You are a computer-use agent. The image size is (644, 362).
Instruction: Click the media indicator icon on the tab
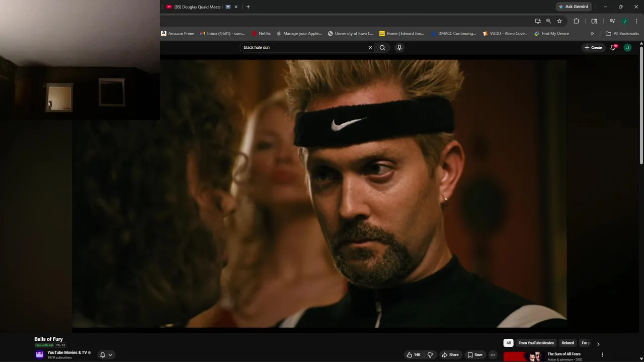click(228, 7)
